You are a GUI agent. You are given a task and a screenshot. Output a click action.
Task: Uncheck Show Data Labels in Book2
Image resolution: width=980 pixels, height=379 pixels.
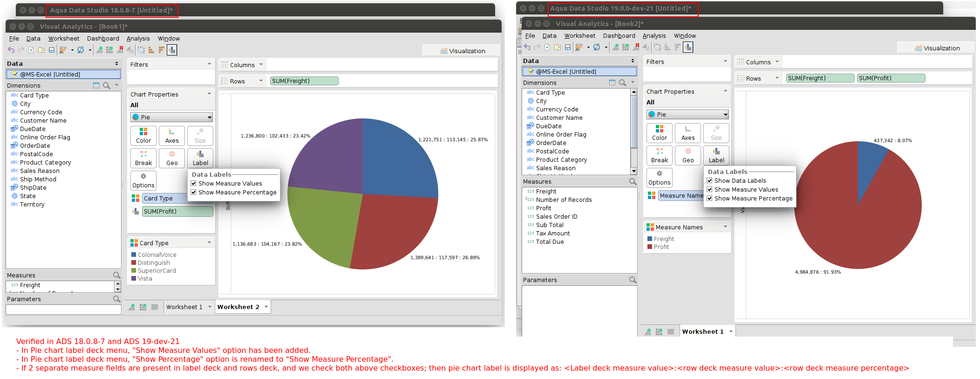point(710,181)
